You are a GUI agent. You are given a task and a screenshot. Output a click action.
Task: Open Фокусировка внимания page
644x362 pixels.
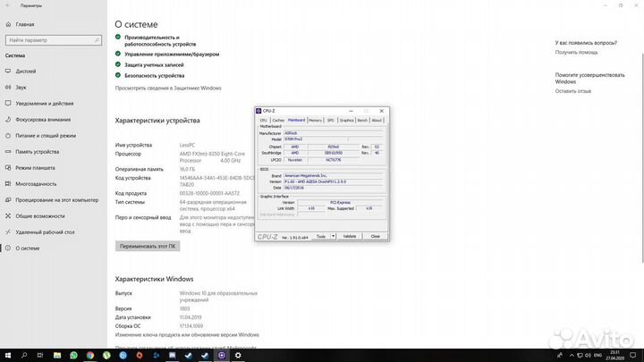click(43, 120)
